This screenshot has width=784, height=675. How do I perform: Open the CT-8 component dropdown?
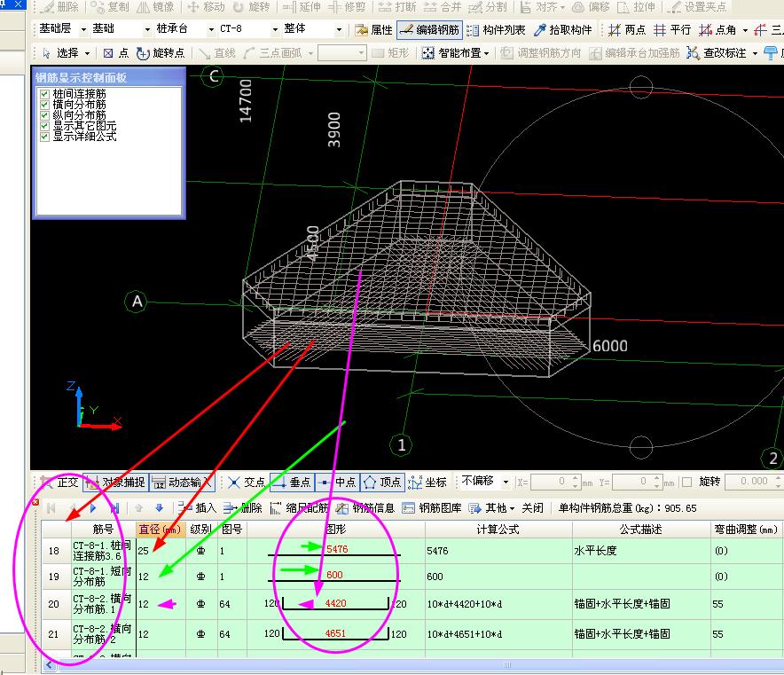276,30
